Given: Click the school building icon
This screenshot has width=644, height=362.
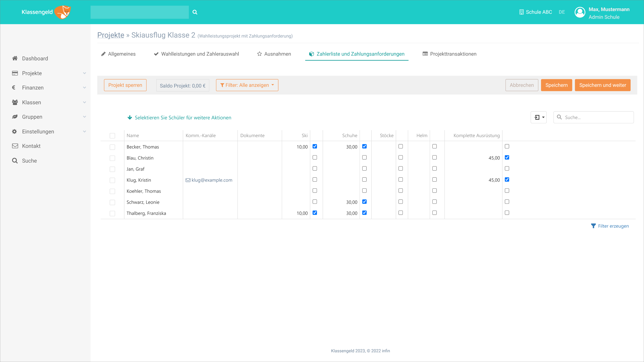Looking at the screenshot, I should (521, 12).
